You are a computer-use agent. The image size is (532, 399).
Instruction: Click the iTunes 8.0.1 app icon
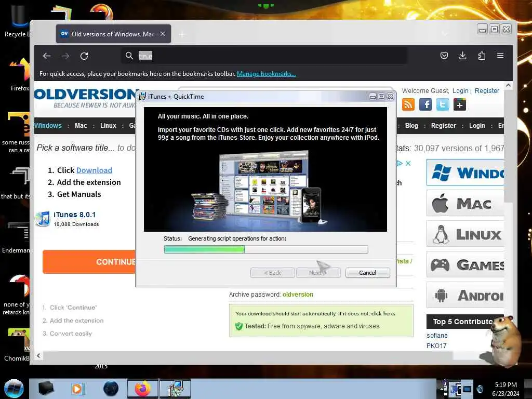tap(43, 219)
